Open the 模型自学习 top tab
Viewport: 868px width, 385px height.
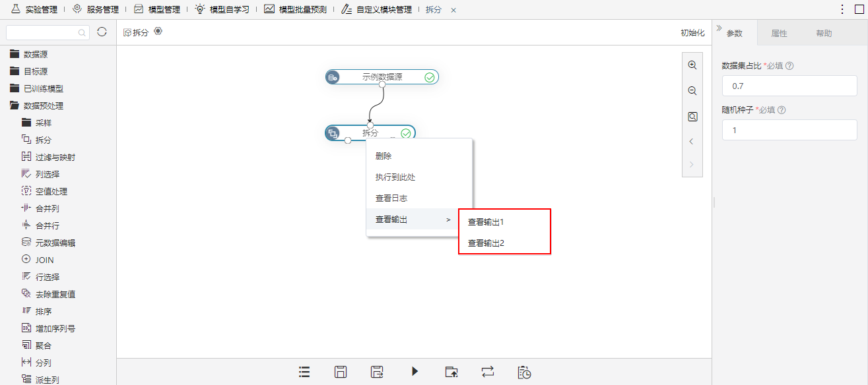pos(222,9)
